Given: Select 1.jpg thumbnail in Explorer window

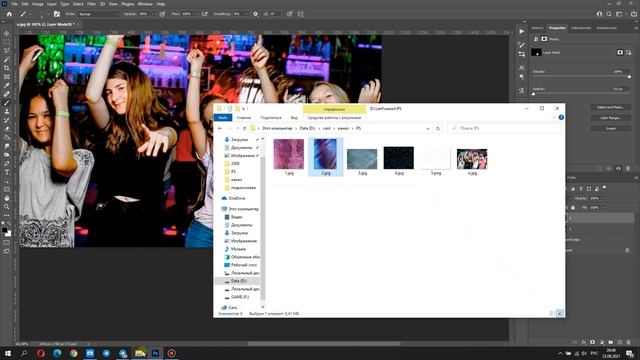Looking at the screenshot, I should point(289,157).
